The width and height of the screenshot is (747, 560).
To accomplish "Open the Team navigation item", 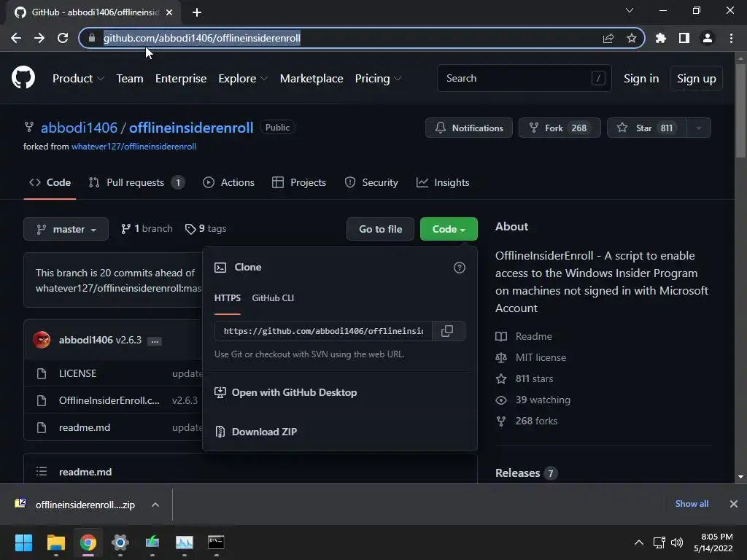I will [x=130, y=79].
